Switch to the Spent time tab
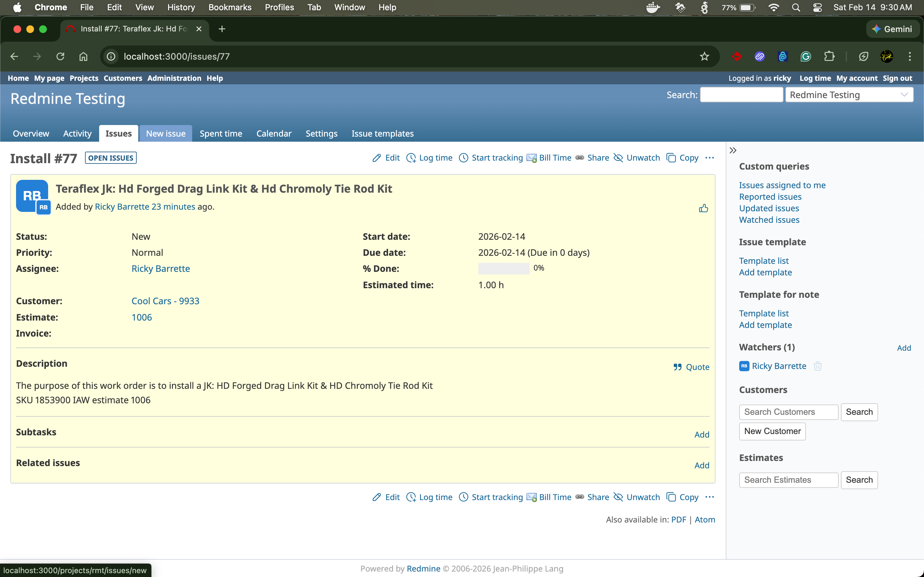The height and width of the screenshot is (577, 924). pyautogui.click(x=221, y=134)
